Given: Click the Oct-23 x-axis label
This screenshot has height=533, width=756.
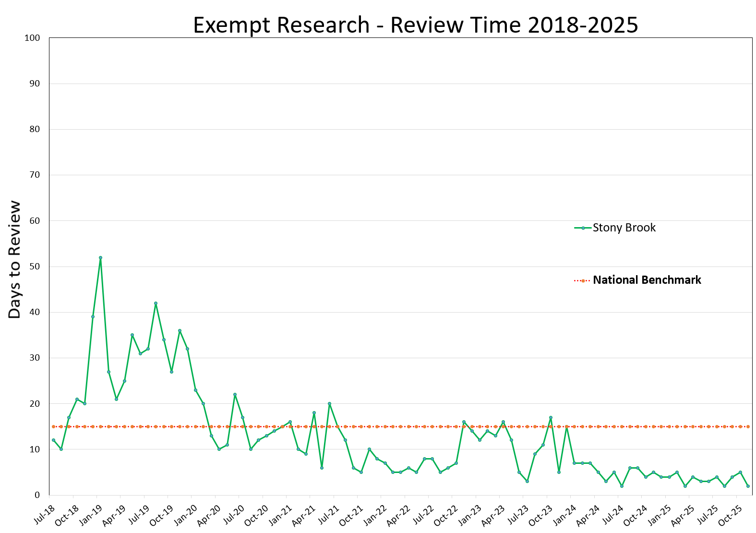Looking at the screenshot, I should click(x=541, y=515).
